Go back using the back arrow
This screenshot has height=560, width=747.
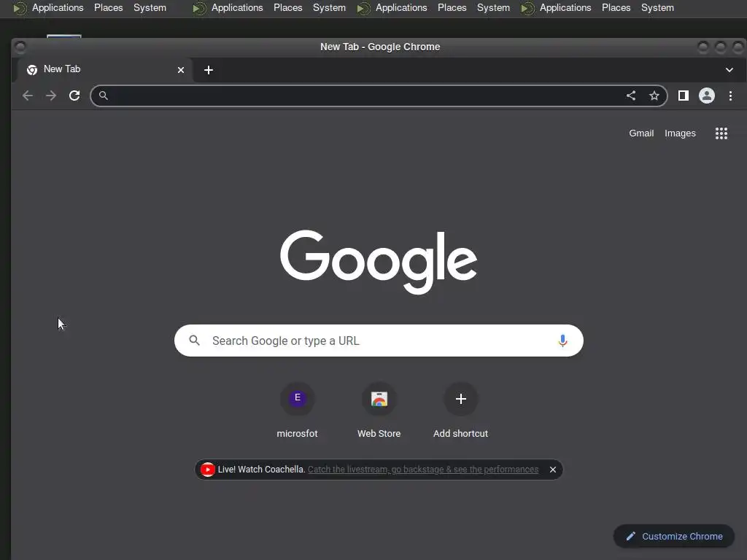pos(28,96)
